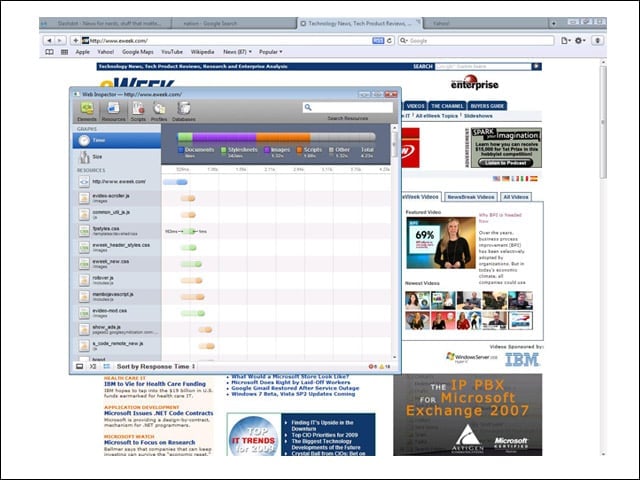Click the green Stylesheets legend swatch

click(x=223, y=150)
